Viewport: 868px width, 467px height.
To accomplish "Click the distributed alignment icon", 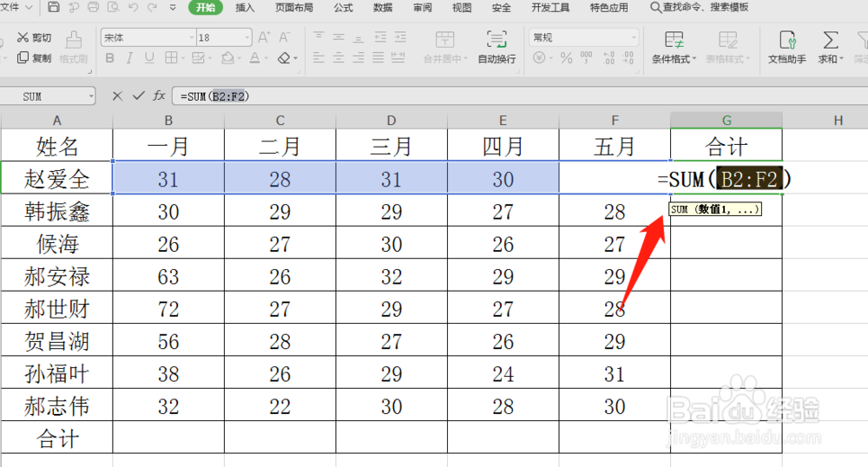I will pyautogui.click(x=398, y=57).
